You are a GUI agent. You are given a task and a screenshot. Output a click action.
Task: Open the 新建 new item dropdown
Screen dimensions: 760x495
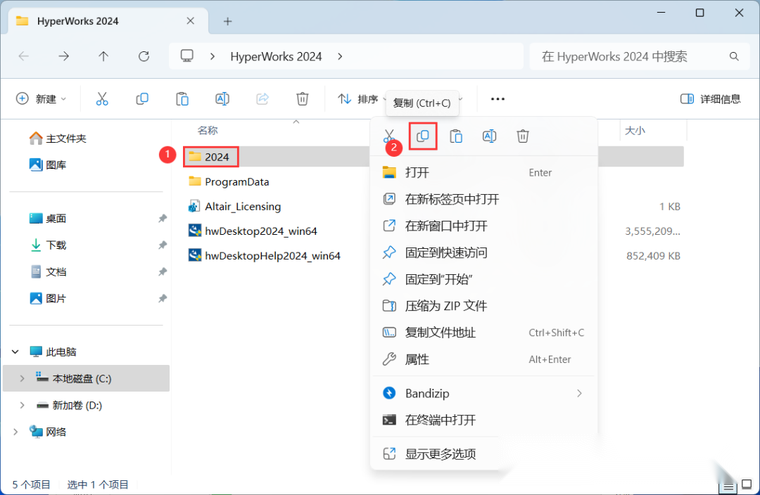tap(41, 99)
